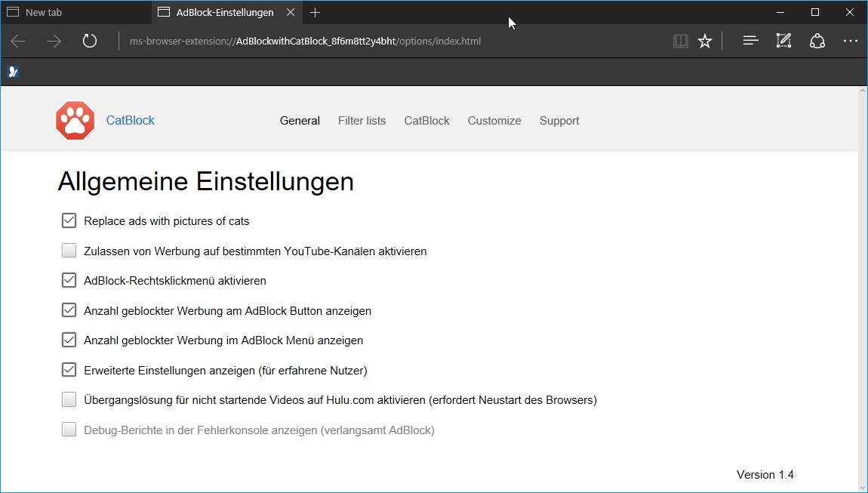868x493 pixels.
Task: Minimize the browser window
Action: [780, 12]
